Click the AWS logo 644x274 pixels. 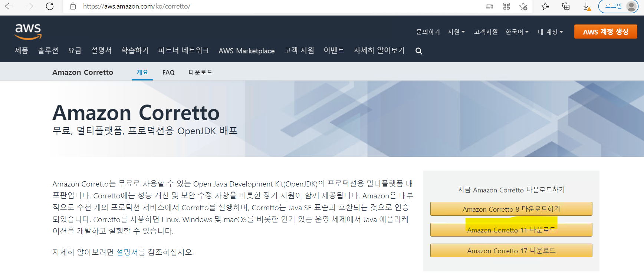tap(28, 32)
